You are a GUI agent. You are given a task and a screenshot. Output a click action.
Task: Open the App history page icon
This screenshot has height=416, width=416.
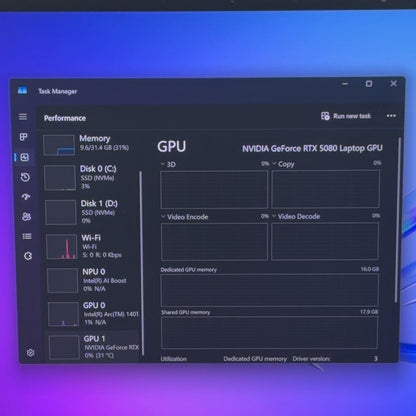pyautogui.click(x=25, y=177)
